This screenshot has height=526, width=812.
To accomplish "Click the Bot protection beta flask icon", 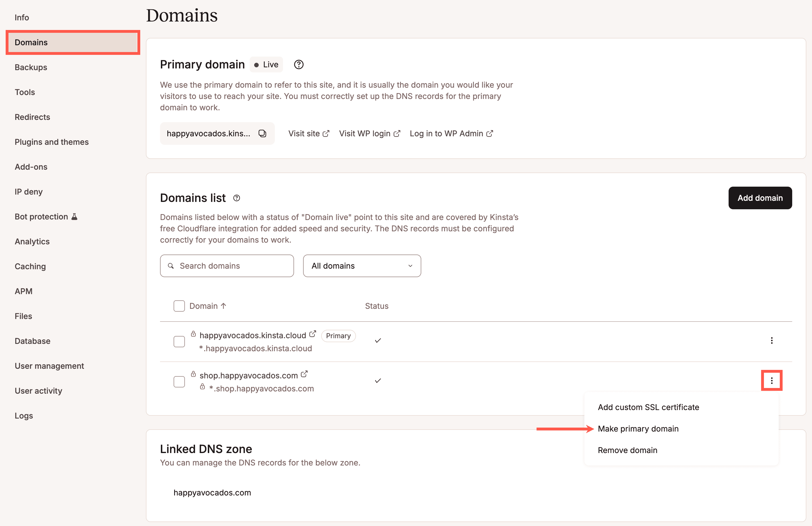I will pyautogui.click(x=74, y=216).
